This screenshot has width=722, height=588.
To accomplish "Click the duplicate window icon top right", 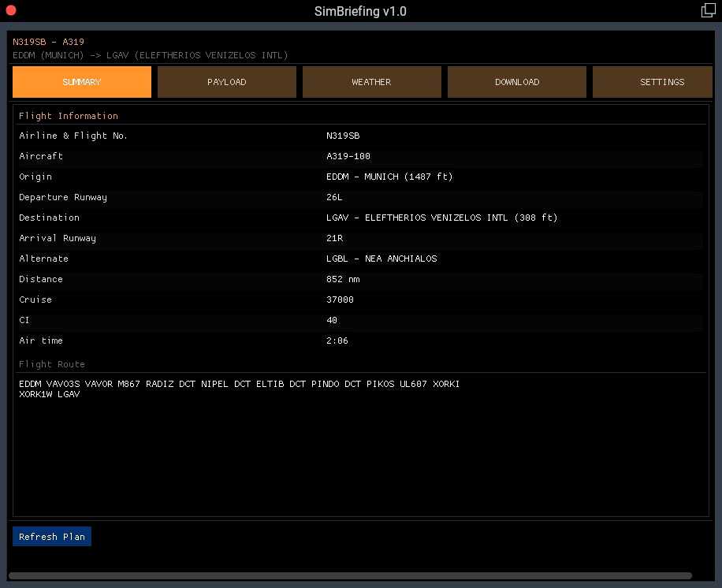I will (x=707, y=10).
